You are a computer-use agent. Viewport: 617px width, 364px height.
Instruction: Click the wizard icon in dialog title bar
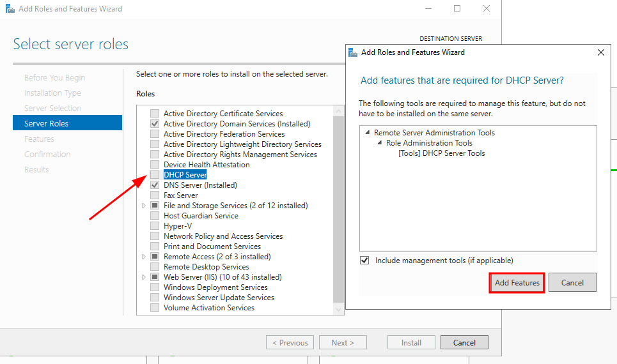pos(353,52)
